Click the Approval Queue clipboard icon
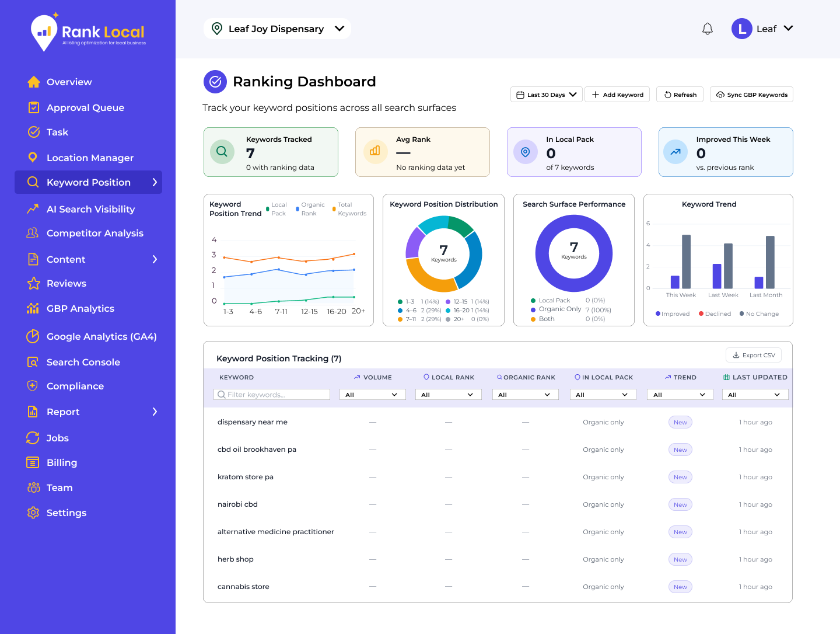This screenshot has width=840, height=634. click(x=34, y=107)
